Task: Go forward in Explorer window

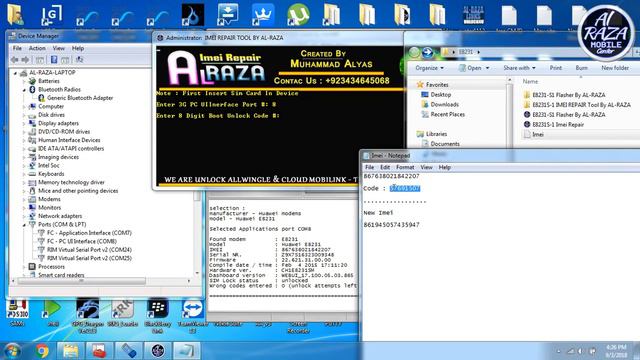Action: 427,52
